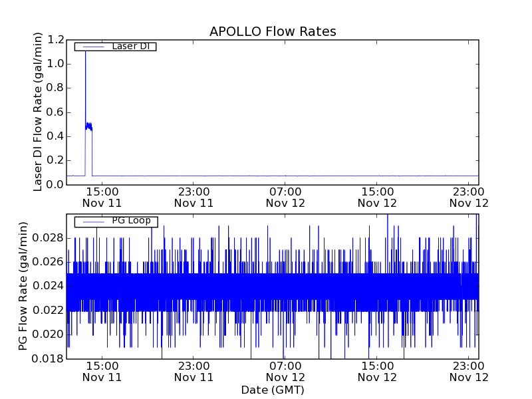Click the 0.024 tick on the bottom y-axis
Screen dimensions: 532x399
click(x=50, y=286)
